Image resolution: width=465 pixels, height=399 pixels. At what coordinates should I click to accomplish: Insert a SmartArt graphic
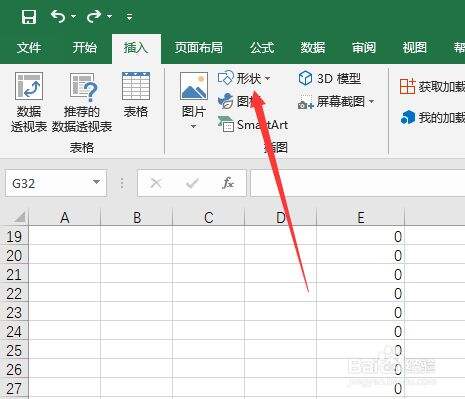(x=253, y=125)
